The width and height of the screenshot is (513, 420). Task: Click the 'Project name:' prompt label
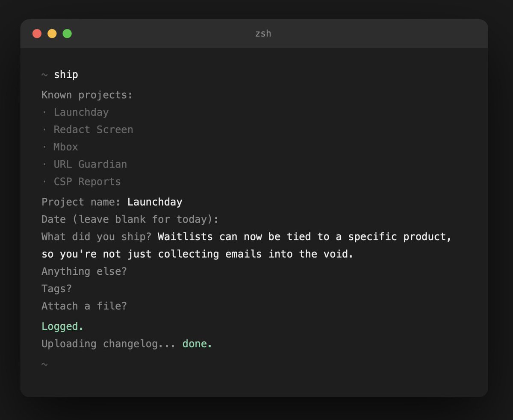(x=81, y=202)
